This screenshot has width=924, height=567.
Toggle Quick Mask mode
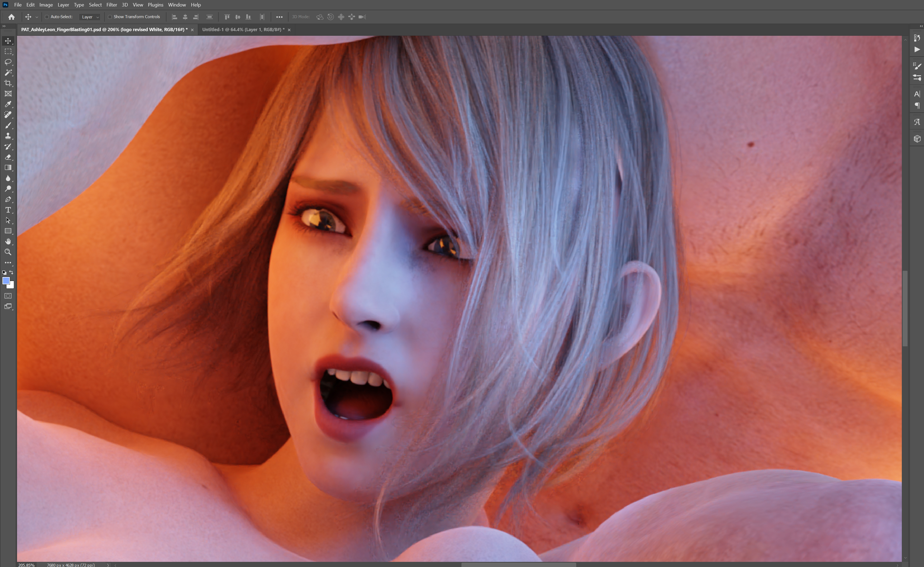[x=8, y=296]
